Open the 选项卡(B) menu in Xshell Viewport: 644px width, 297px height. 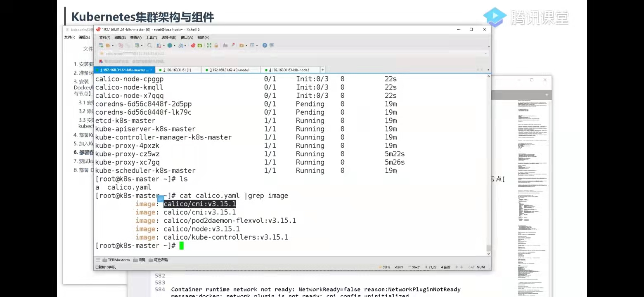[169, 38]
